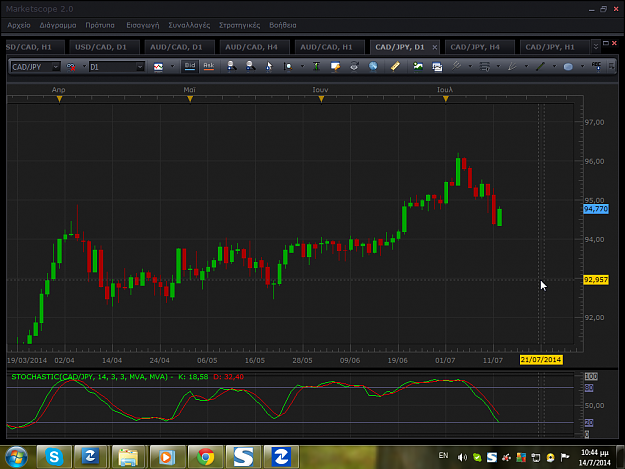Select the yellow ruler measure tool
The width and height of the screenshot is (625, 469).
[395, 66]
